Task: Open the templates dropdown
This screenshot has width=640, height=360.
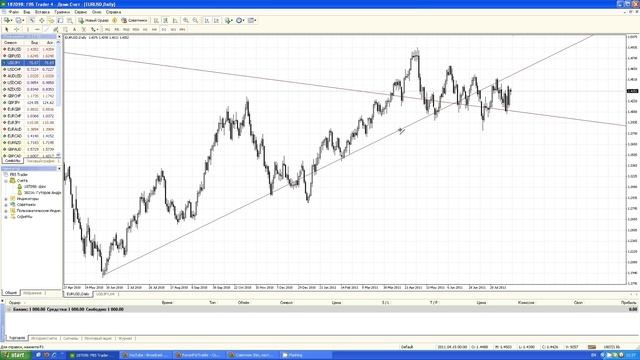Action: coord(252,20)
